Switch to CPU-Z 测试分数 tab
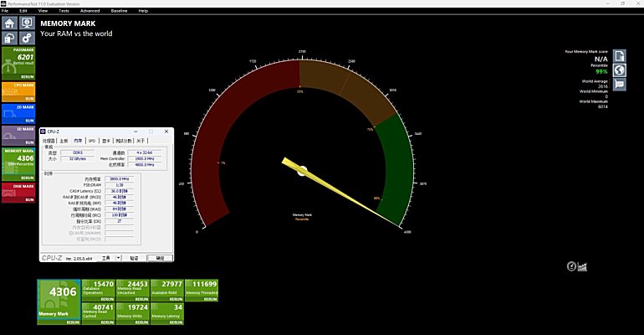This screenshot has width=644, height=335. [x=123, y=141]
